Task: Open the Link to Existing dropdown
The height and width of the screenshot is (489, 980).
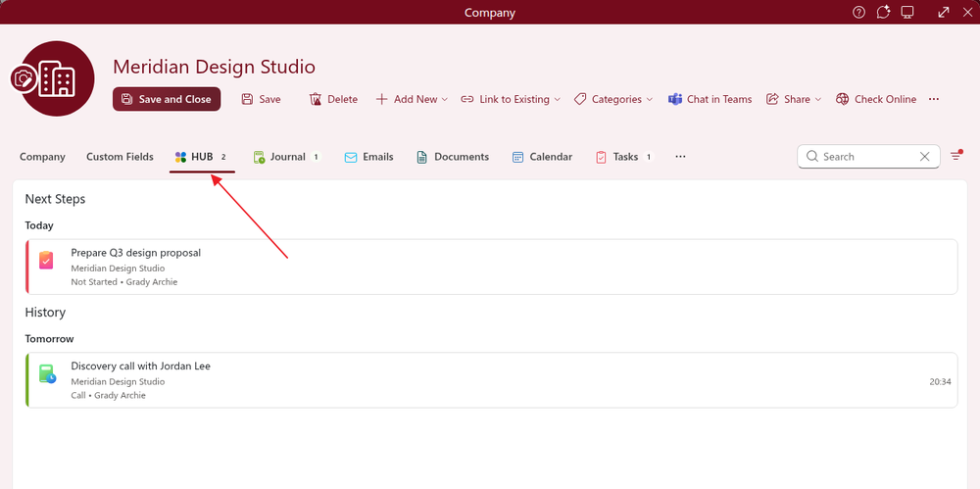Action: 511,99
